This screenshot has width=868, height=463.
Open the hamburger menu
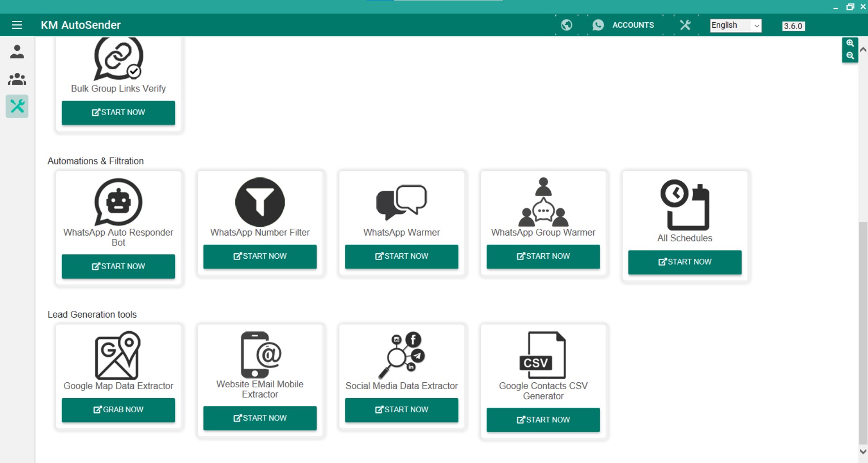pos(17,25)
